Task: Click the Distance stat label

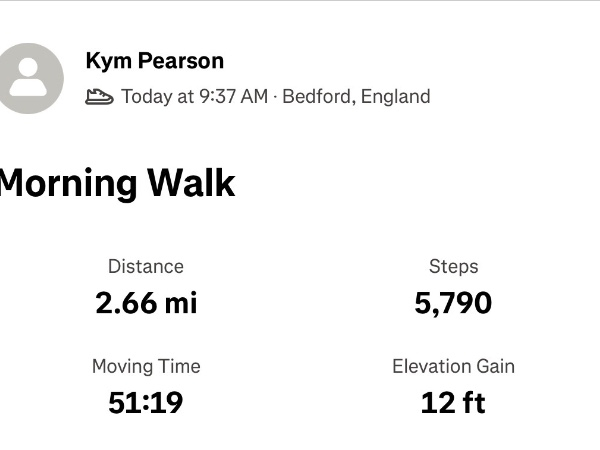Action: point(146,267)
